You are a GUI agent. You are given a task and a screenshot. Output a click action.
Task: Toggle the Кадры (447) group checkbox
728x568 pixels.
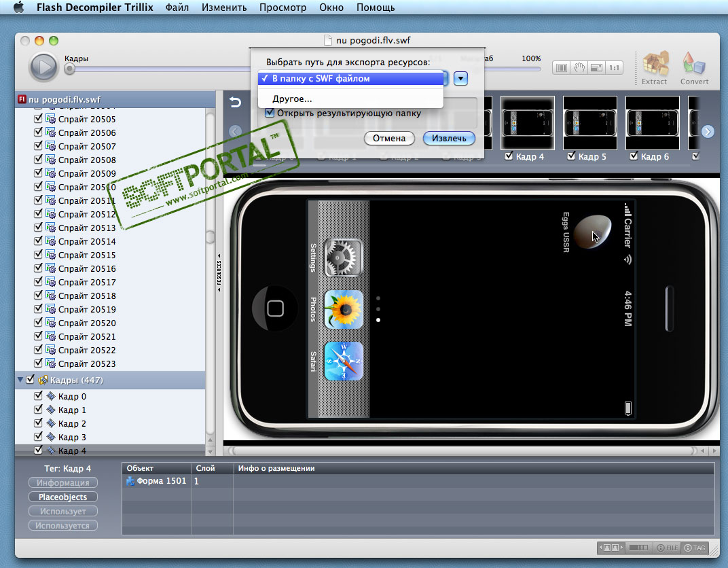pyautogui.click(x=30, y=379)
